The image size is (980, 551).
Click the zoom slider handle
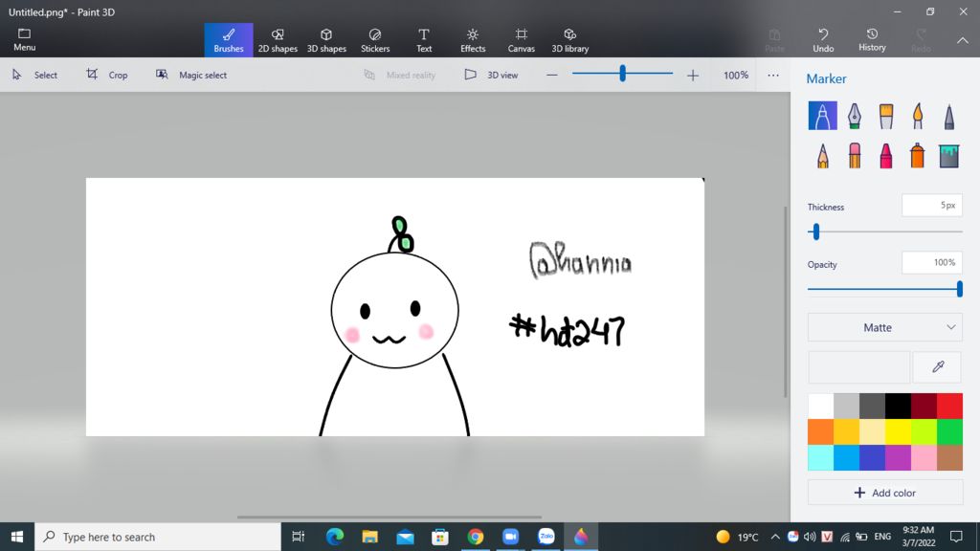(622, 74)
